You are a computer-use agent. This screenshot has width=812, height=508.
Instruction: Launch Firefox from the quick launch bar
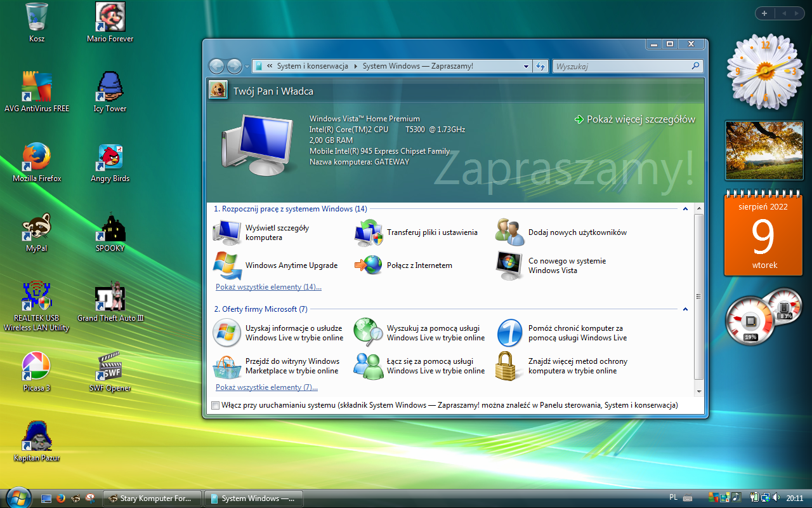(x=61, y=498)
